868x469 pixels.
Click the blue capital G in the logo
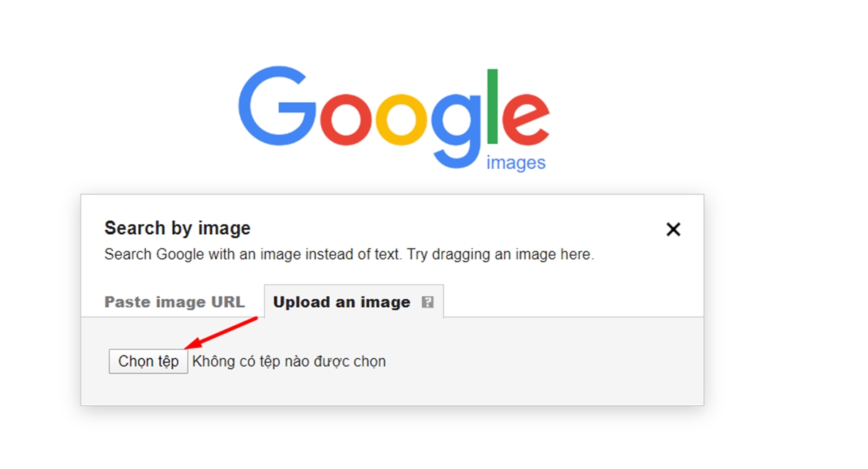278,108
